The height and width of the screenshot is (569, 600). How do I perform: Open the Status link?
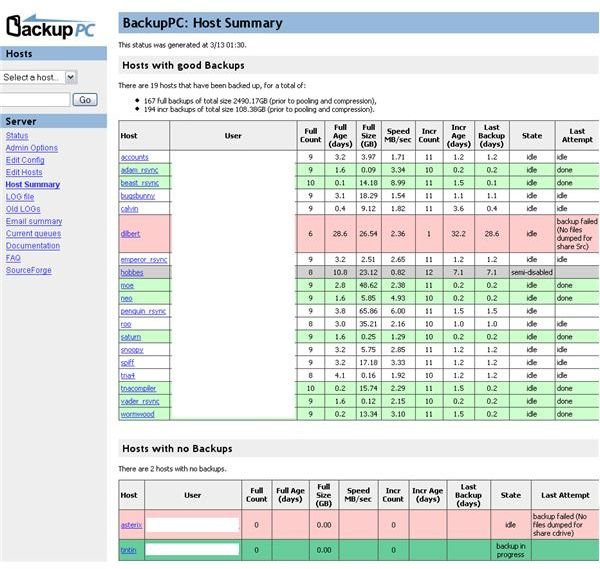point(17,135)
